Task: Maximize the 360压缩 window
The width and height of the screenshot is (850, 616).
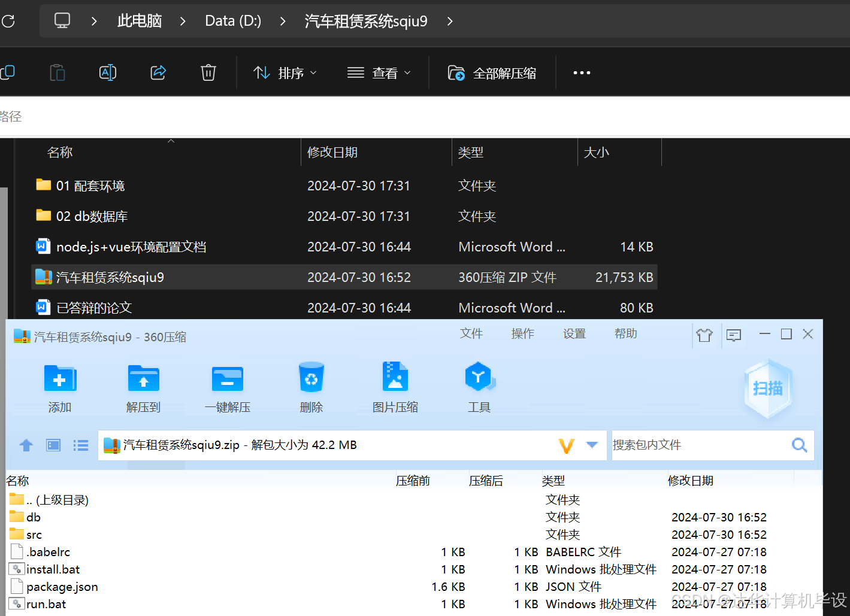Action: [787, 334]
